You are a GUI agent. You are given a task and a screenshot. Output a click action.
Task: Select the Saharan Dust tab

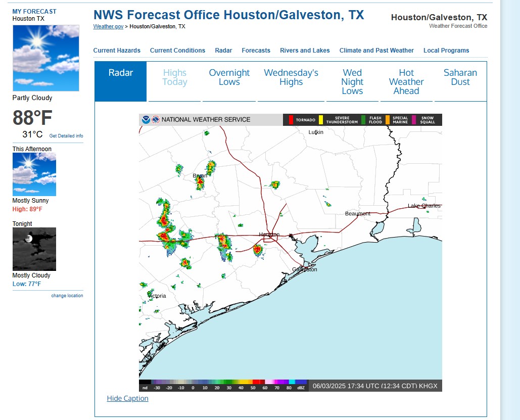[460, 78]
